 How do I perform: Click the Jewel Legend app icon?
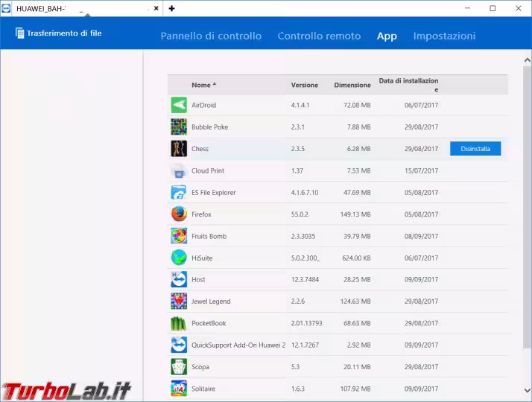179,301
